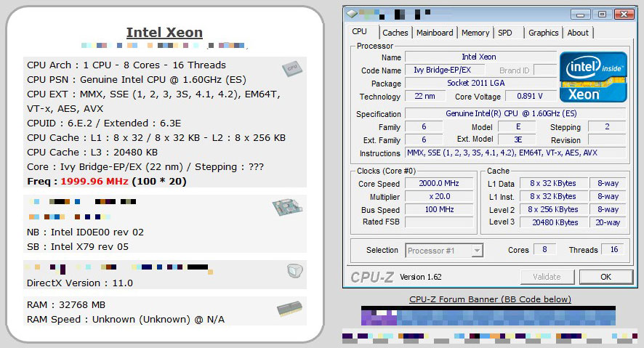644x348 pixels.
Task: Click the motherboard icon in the left panel
Action: [x=287, y=207]
